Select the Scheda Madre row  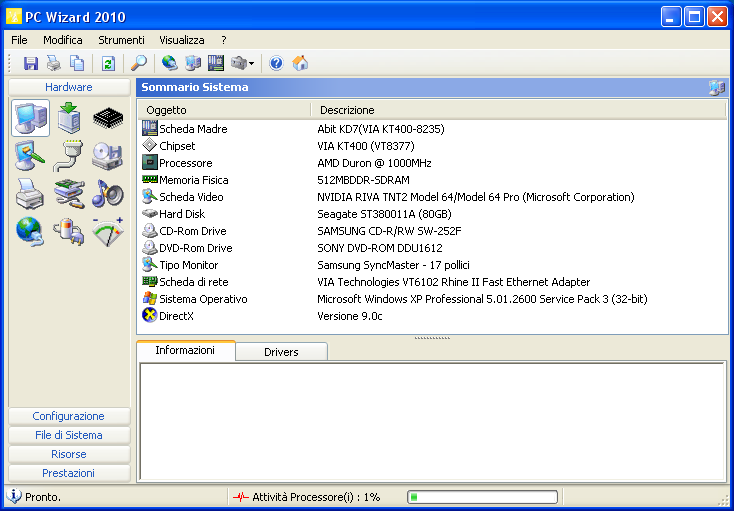pos(432,129)
